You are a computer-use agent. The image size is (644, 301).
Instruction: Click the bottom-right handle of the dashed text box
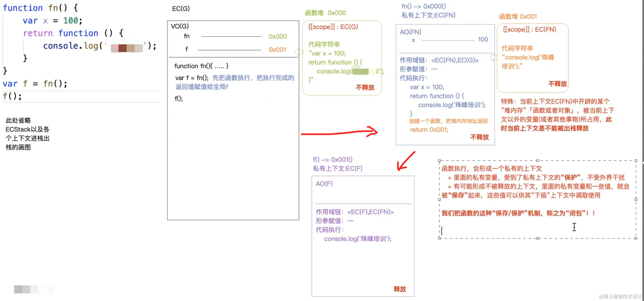pyautogui.click(x=636, y=238)
